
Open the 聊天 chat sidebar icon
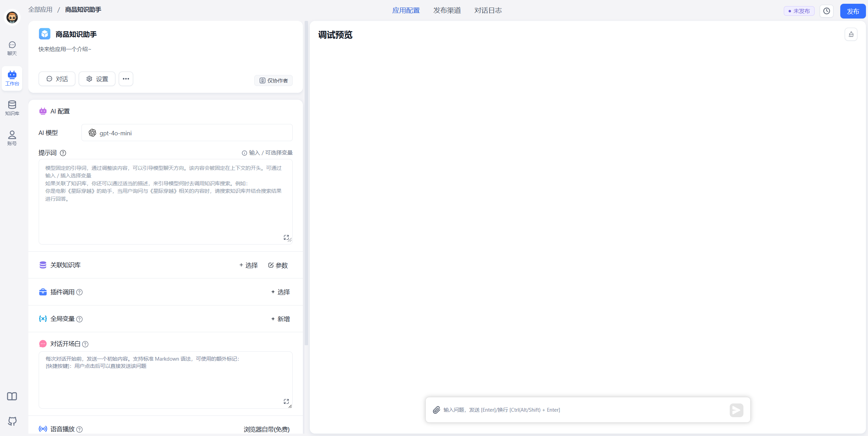click(12, 48)
